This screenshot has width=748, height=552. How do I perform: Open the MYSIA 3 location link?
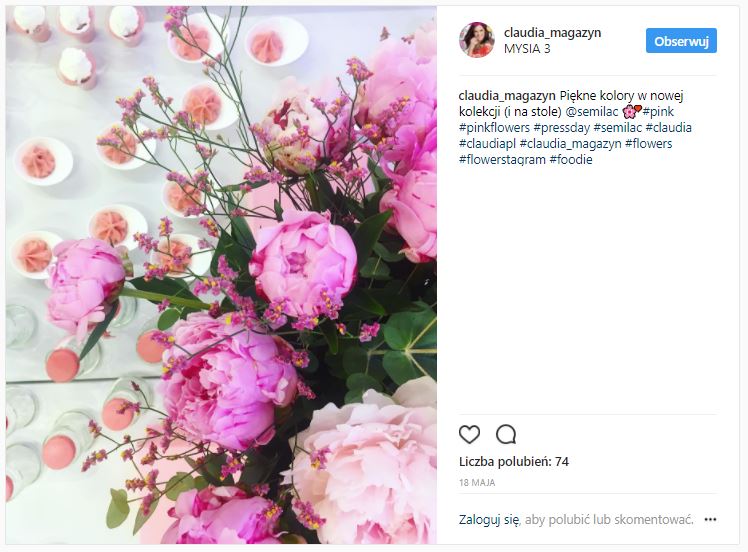(527, 49)
